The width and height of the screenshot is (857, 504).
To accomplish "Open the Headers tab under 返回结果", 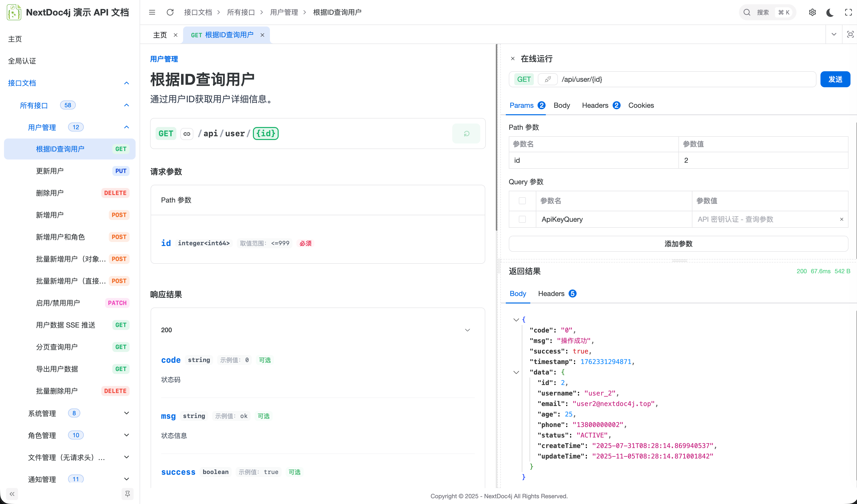I will 552,294.
